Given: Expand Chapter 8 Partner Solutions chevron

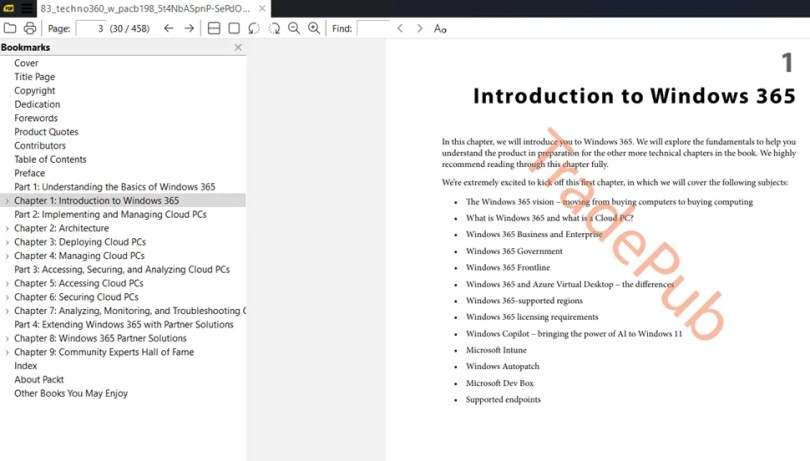Looking at the screenshot, I should [x=7, y=339].
